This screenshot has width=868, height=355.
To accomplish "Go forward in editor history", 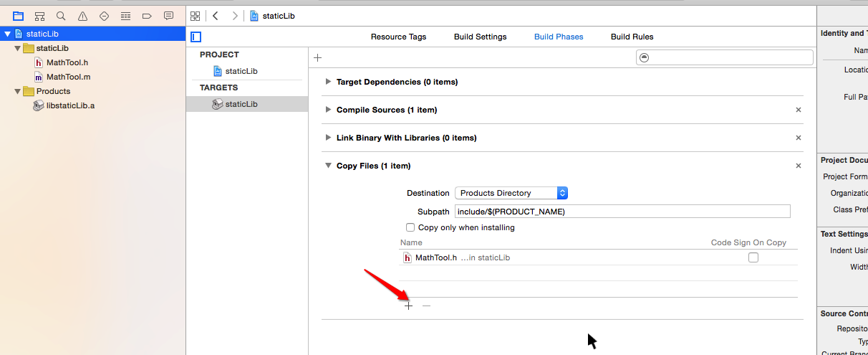I will click(x=234, y=16).
